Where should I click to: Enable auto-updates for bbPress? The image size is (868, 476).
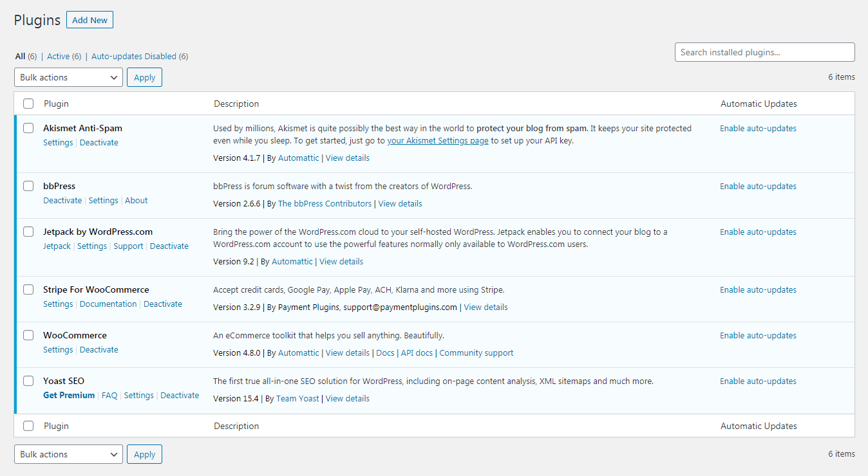coord(758,186)
